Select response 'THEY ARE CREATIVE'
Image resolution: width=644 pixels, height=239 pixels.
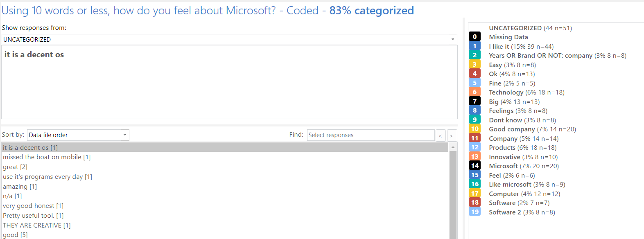tap(37, 225)
